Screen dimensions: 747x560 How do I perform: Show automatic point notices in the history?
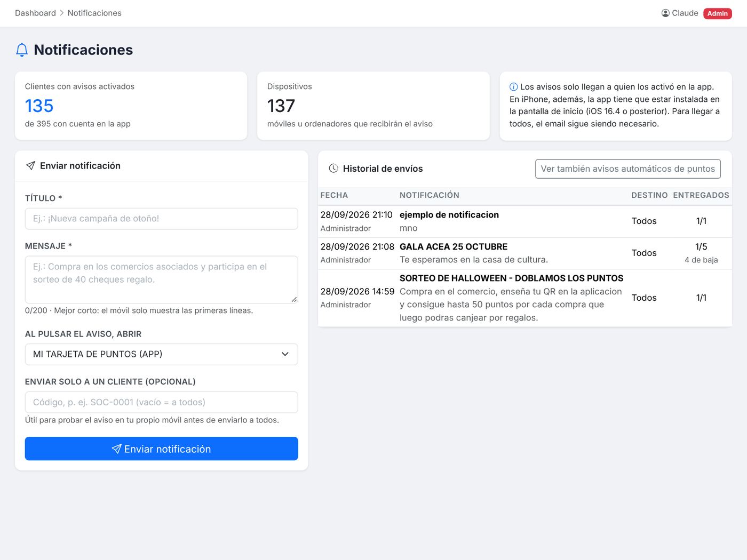[628, 169]
